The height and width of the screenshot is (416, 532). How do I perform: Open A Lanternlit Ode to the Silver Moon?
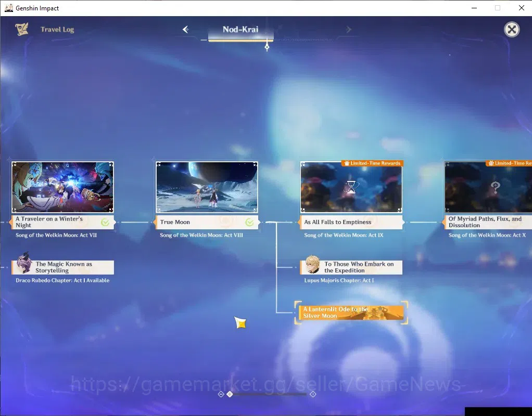(351, 313)
